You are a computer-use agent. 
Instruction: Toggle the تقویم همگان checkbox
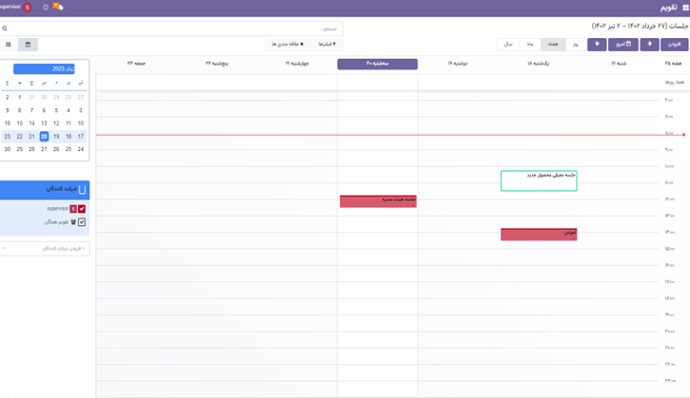pyautogui.click(x=82, y=222)
